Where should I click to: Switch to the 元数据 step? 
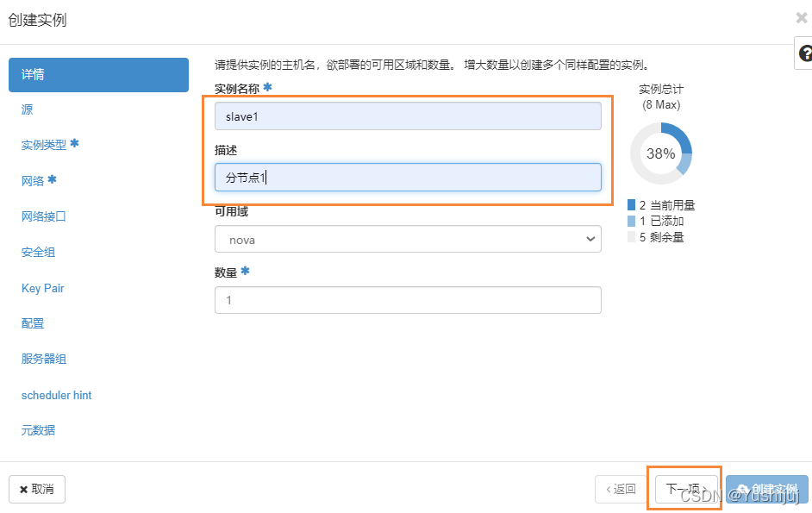click(x=37, y=430)
